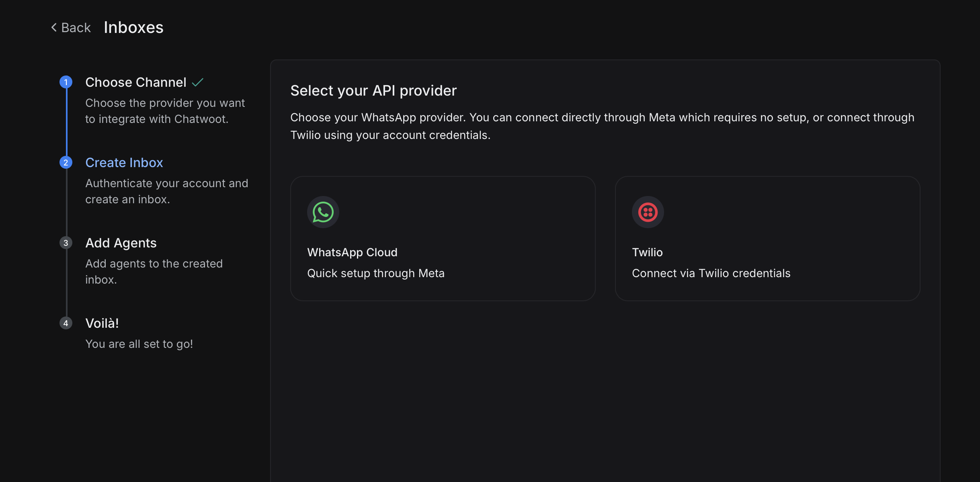Click the 'Select your API provider' heading
The image size is (980, 482).
coord(373,91)
